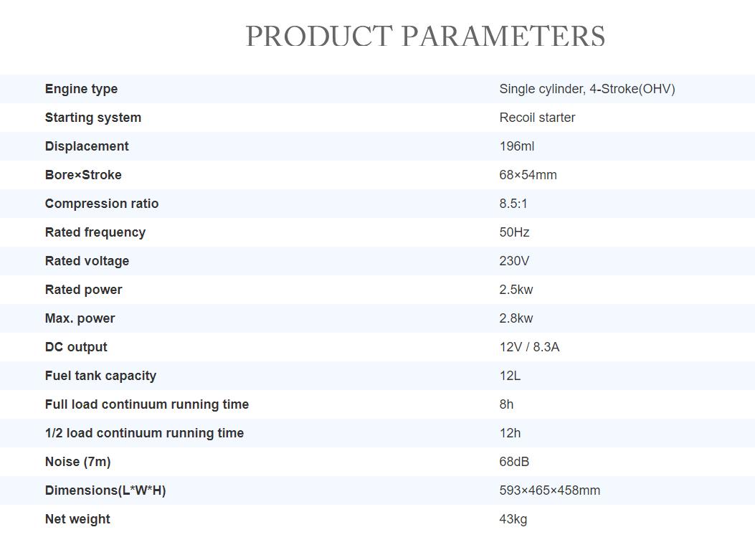Click the 12h half-load running time value
Image resolution: width=755 pixels, height=560 pixels.
pos(510,433)
